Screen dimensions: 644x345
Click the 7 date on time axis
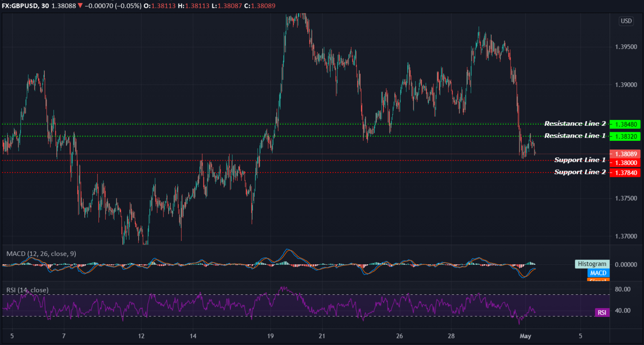click(64, 336)
